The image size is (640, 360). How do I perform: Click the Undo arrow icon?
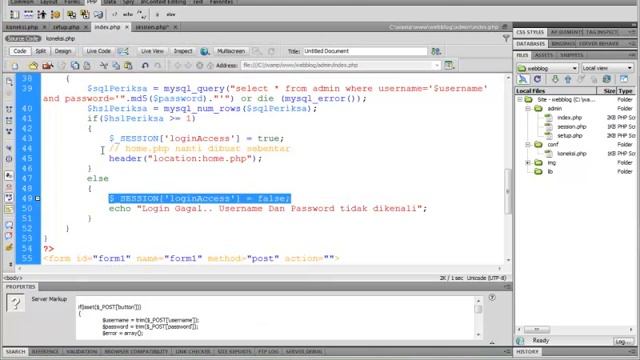[145, 65]
